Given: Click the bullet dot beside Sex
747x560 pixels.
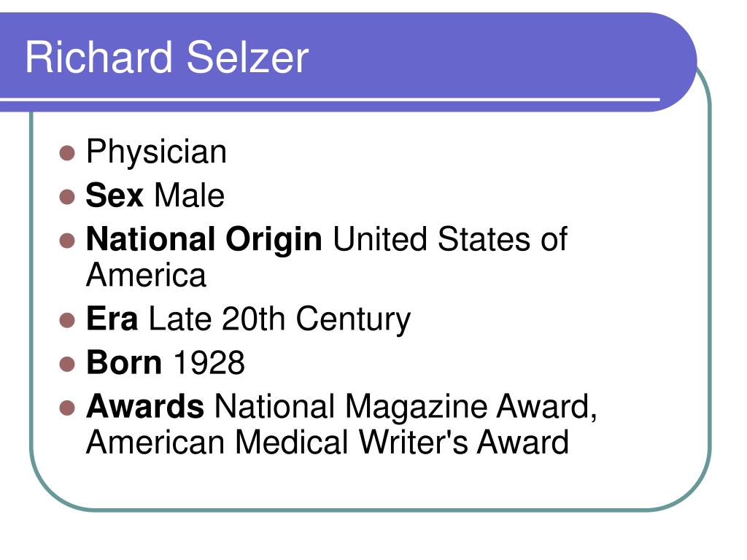Looking at the screenshot, I should [x=67, y=197].
